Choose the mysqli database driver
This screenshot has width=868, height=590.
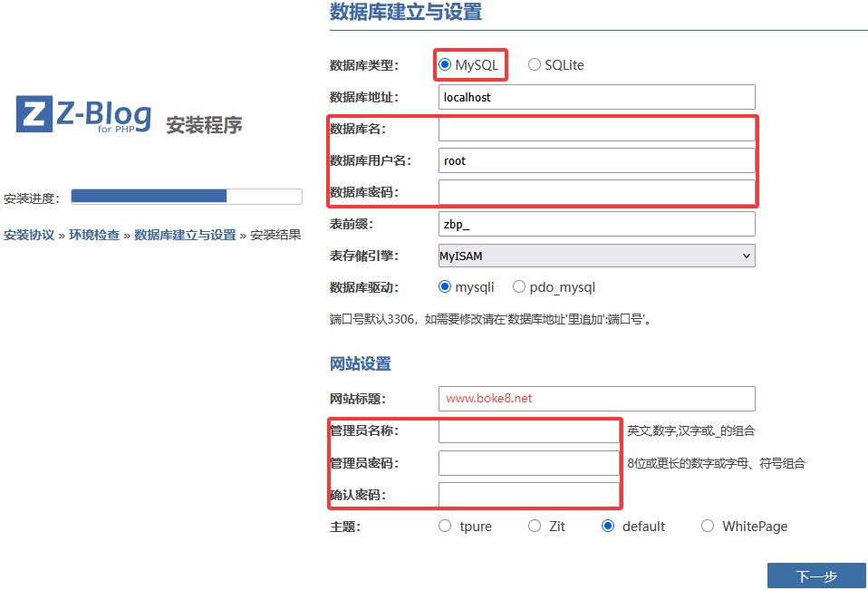(x=445, y=286)
